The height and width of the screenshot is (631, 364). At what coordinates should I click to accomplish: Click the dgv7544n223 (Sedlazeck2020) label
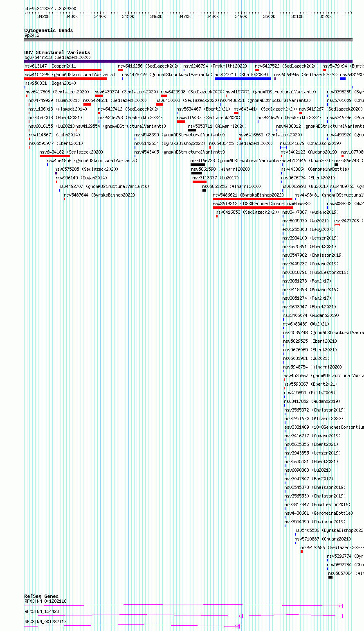[58, 58]
